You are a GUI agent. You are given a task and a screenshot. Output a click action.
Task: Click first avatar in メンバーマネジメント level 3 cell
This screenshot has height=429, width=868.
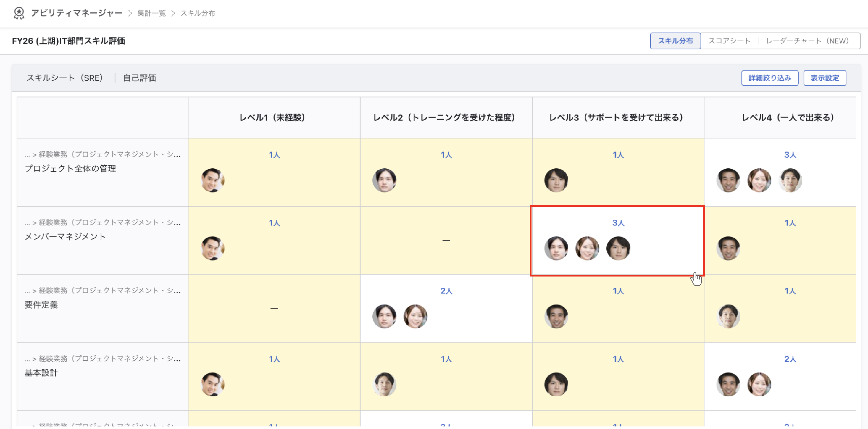556,248
